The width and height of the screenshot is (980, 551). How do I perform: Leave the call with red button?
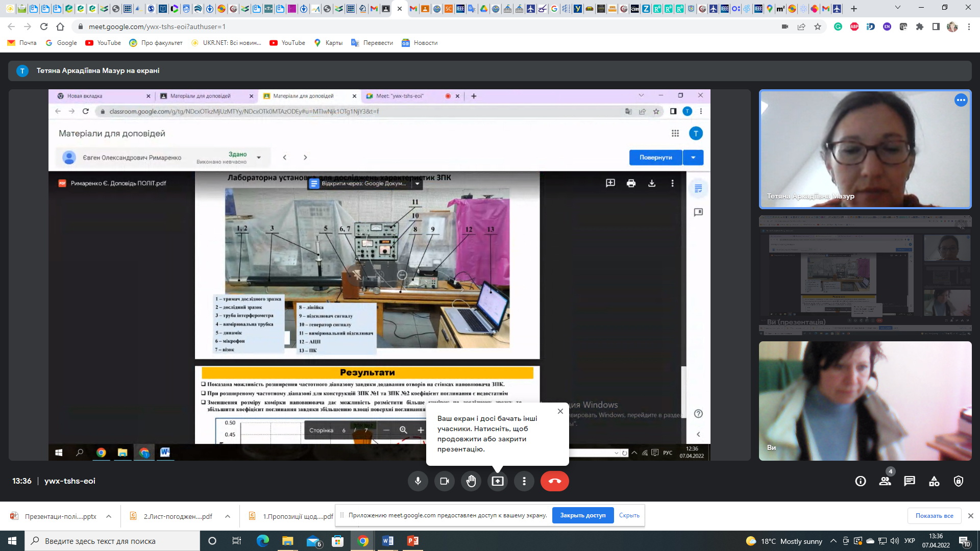(554, 481)
